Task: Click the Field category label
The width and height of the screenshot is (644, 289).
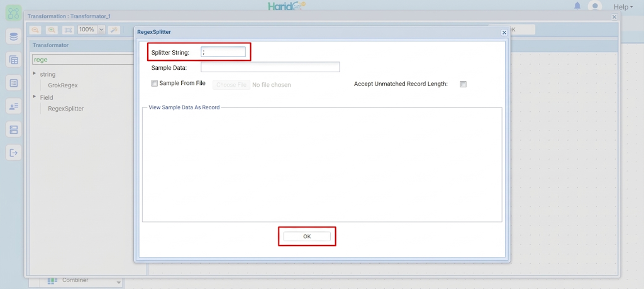Action: click(x=47, y=98)
